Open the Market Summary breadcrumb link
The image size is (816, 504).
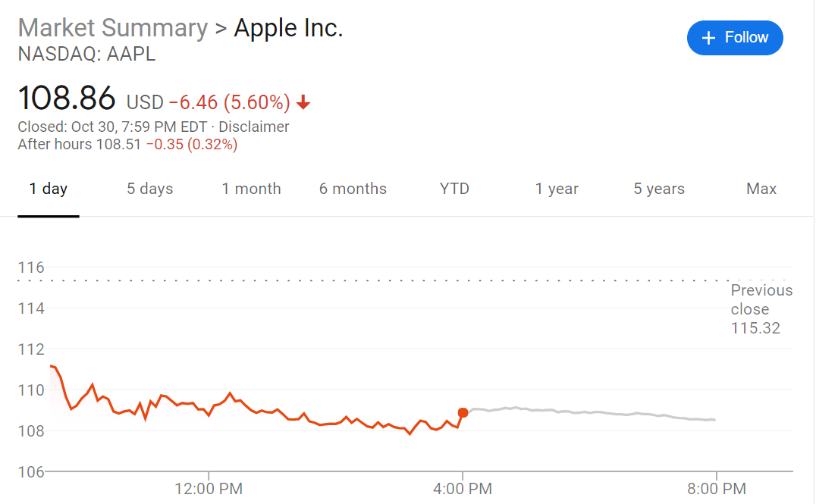[113, 28]
